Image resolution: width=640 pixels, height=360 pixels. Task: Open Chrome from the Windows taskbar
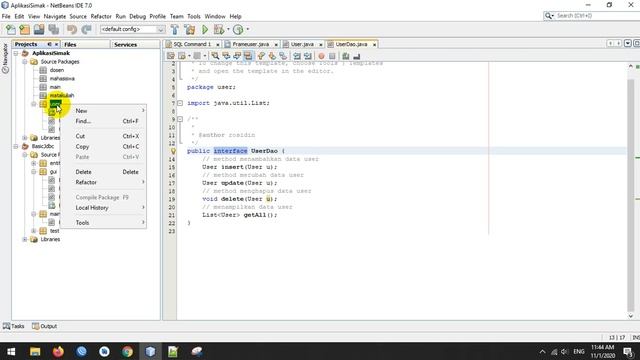point(127,351)
